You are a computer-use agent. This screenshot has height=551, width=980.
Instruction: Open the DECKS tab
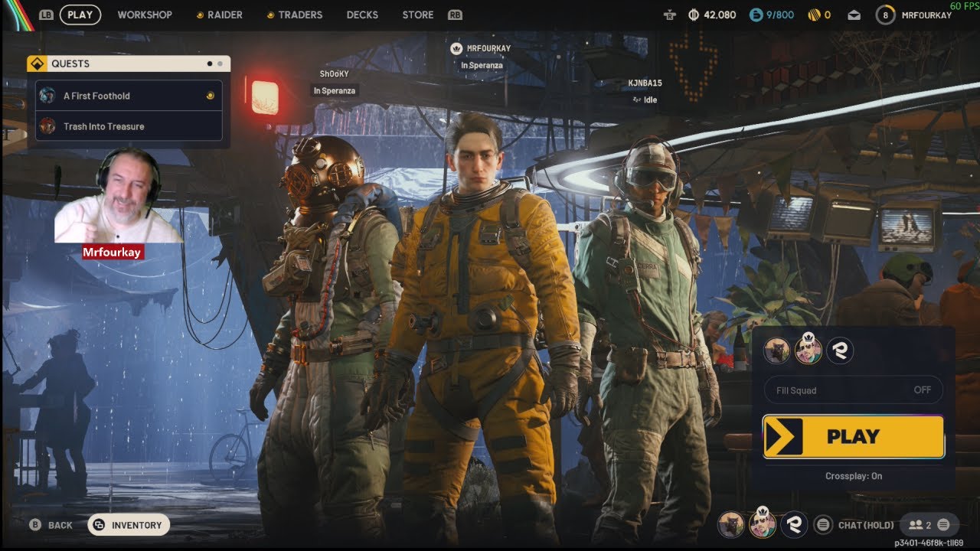(362, 15)
